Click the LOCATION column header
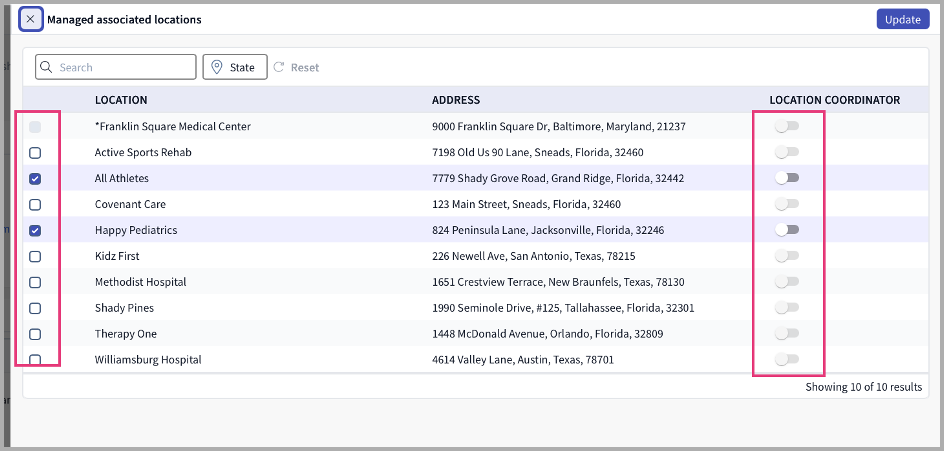Image resolution: width=944 pixels, height=452 pixels. coord(121,100)
